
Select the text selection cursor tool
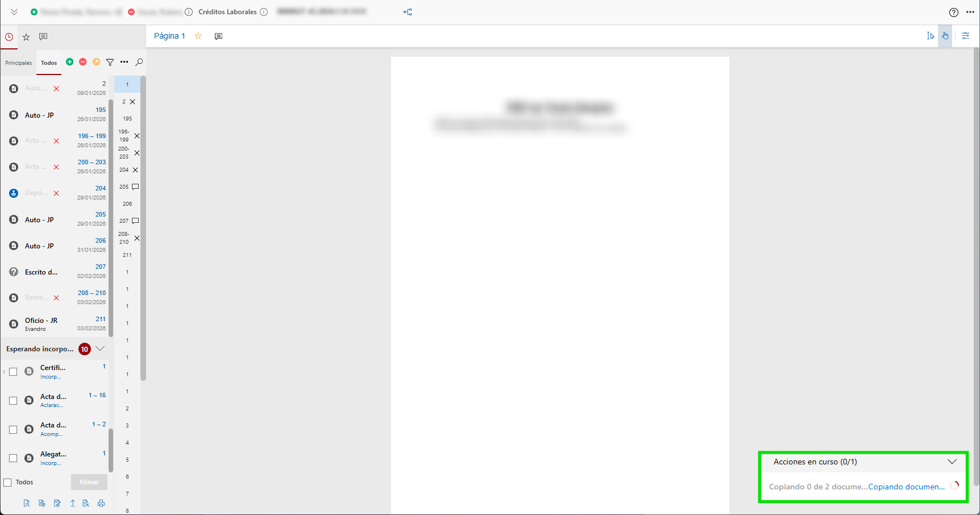tap(931, 36)
